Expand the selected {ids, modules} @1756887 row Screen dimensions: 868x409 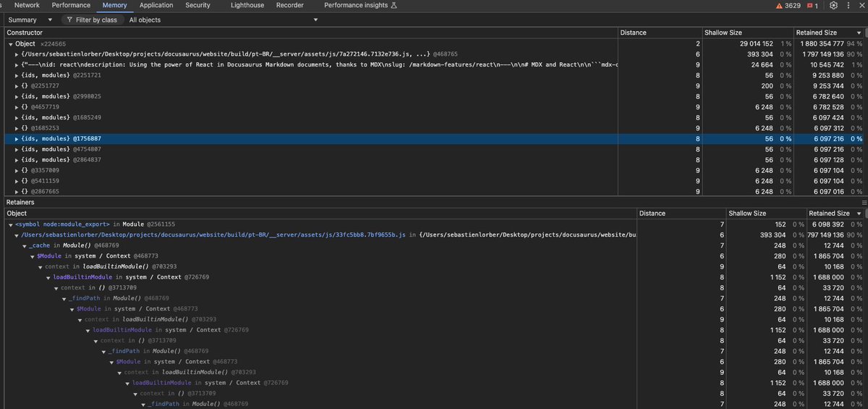(17, 138)
